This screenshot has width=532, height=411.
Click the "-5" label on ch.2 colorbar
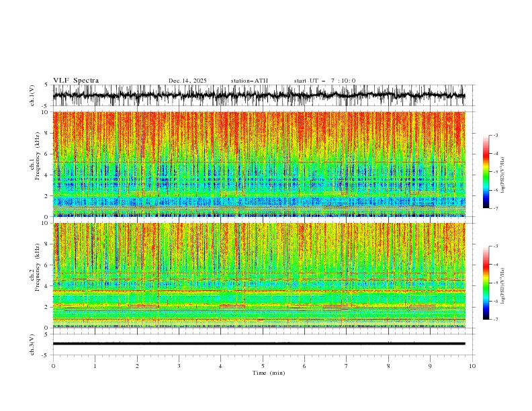496,283
